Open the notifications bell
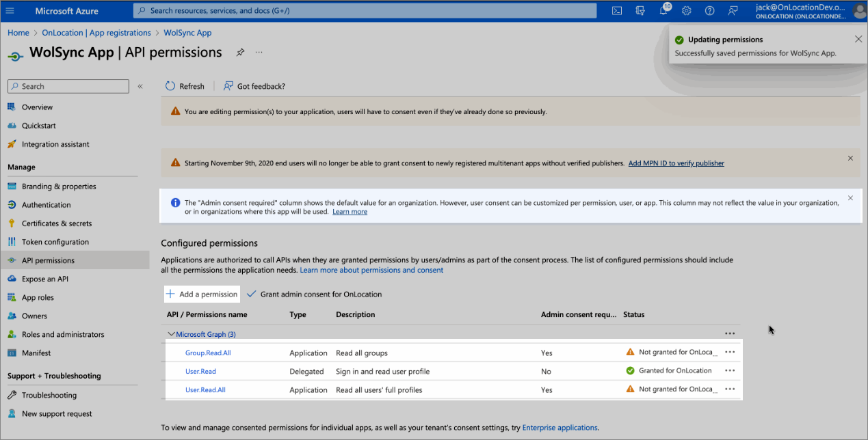 (663, 10)
